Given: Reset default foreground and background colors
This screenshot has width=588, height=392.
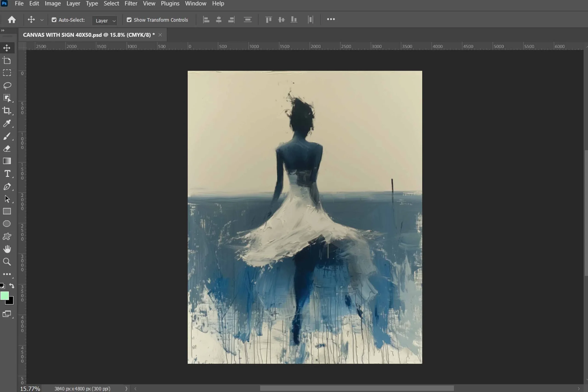Looking at the screenshot, I should 2,286.
